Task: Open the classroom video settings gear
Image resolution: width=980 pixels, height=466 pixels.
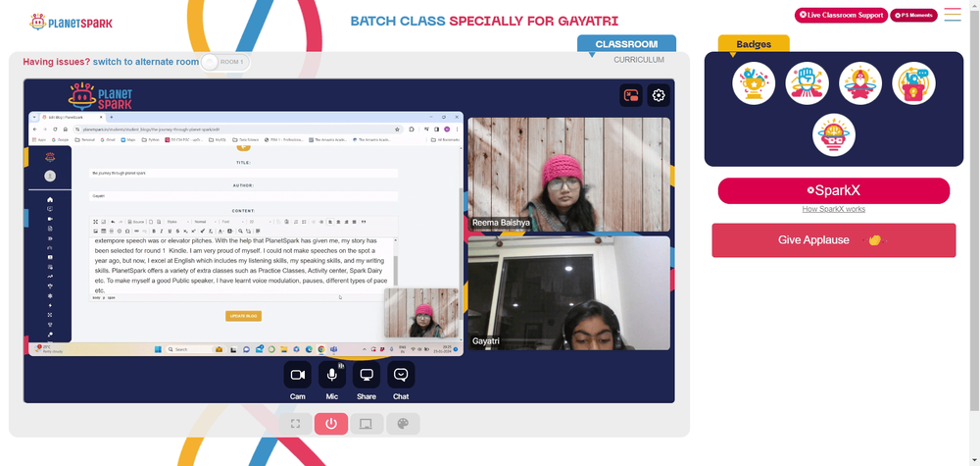Action: click(x=659, y=96)
